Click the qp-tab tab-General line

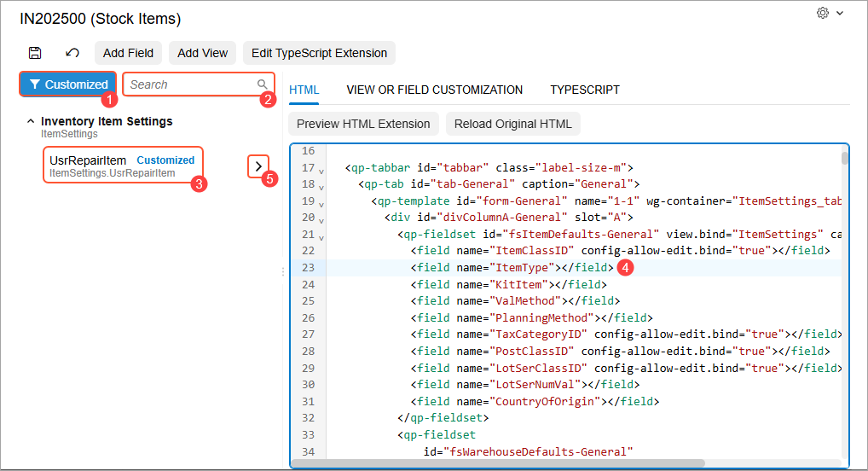(499, 184)
